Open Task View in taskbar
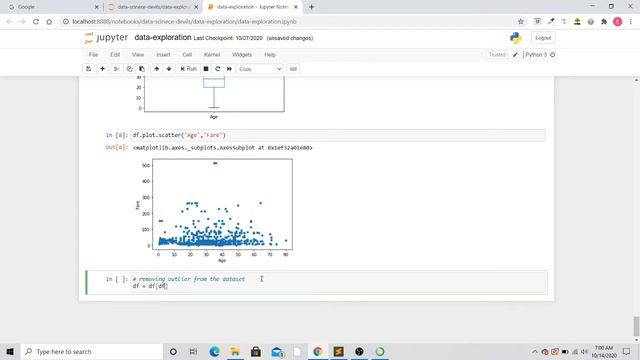 click(x=193, y=351)
